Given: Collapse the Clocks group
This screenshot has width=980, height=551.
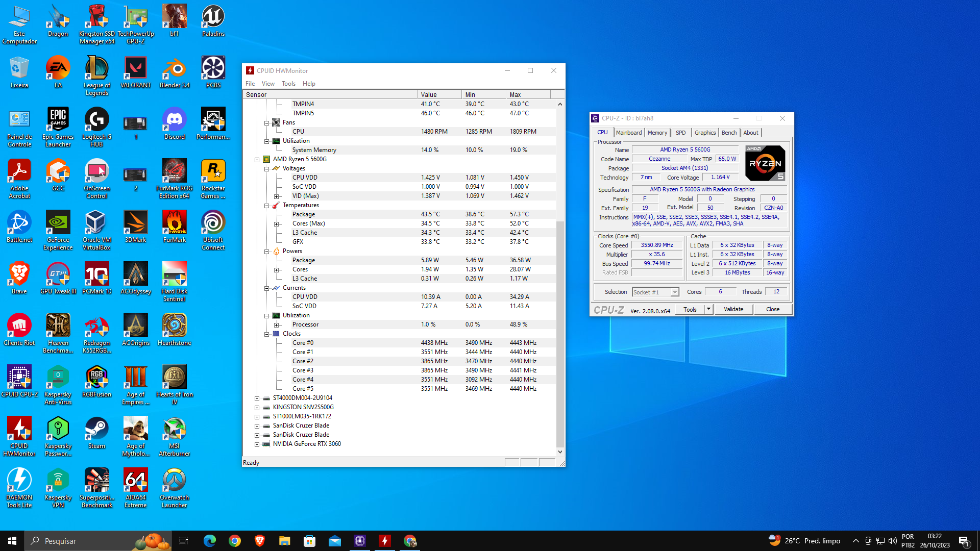Looking at the screenshot, I should 266,334.
